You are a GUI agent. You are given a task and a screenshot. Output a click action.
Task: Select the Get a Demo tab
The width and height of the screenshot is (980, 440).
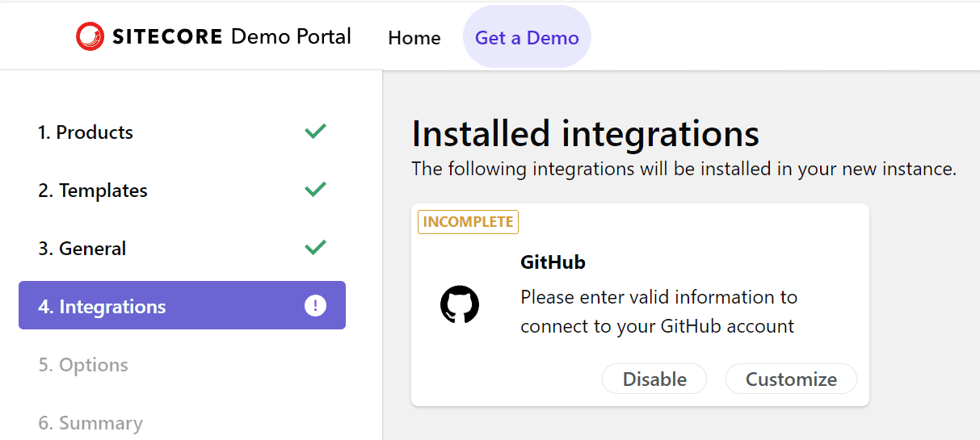[527, 38]
